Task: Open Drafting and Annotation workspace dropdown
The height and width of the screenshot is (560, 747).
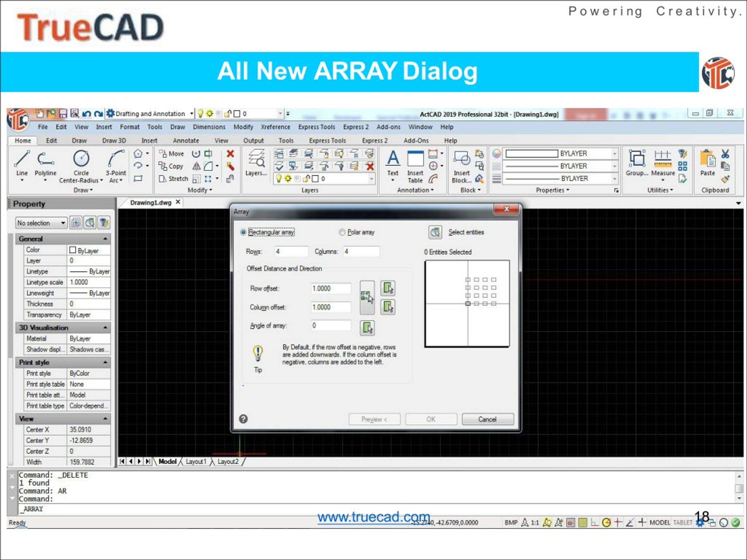Action: [191, 114]
